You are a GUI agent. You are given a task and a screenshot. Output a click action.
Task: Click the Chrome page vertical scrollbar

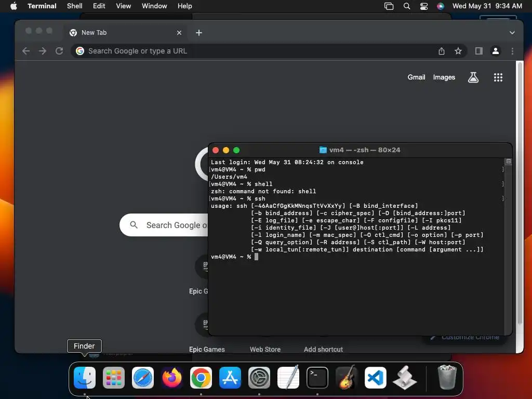pos(520,193)
